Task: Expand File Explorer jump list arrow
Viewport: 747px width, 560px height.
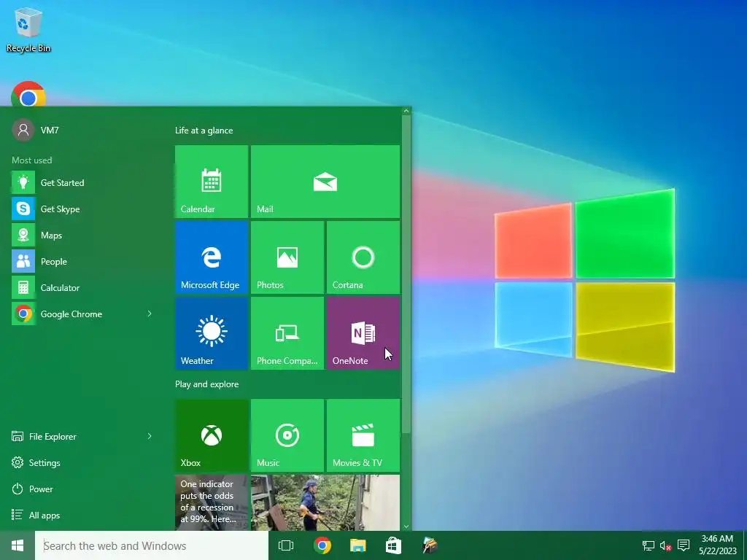Action: pyautogui.click(x=150, y=436)
